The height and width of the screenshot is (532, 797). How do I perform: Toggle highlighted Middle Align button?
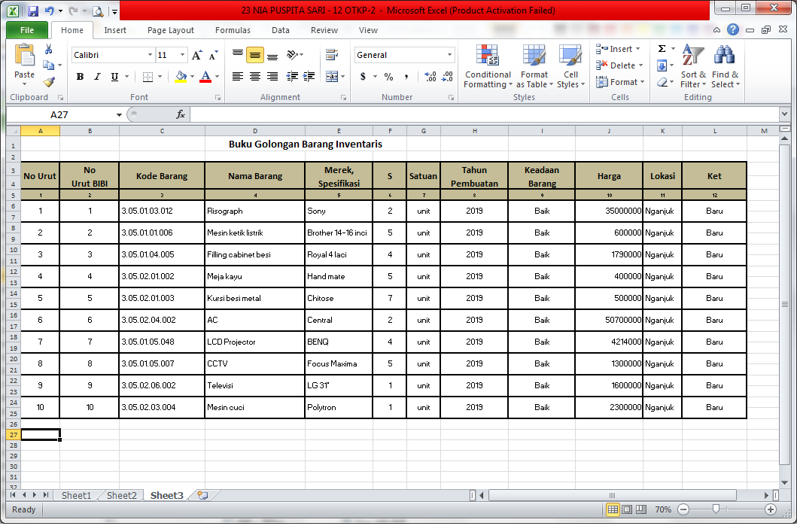[255, 55]
